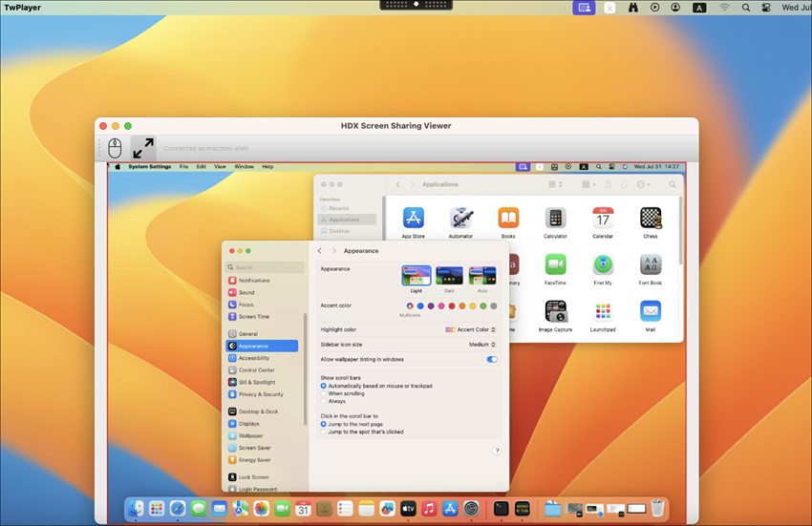Select Accessibility in System Settings sidebar
This screenshot has width=812, height=526.
click(x=253, y=358)
